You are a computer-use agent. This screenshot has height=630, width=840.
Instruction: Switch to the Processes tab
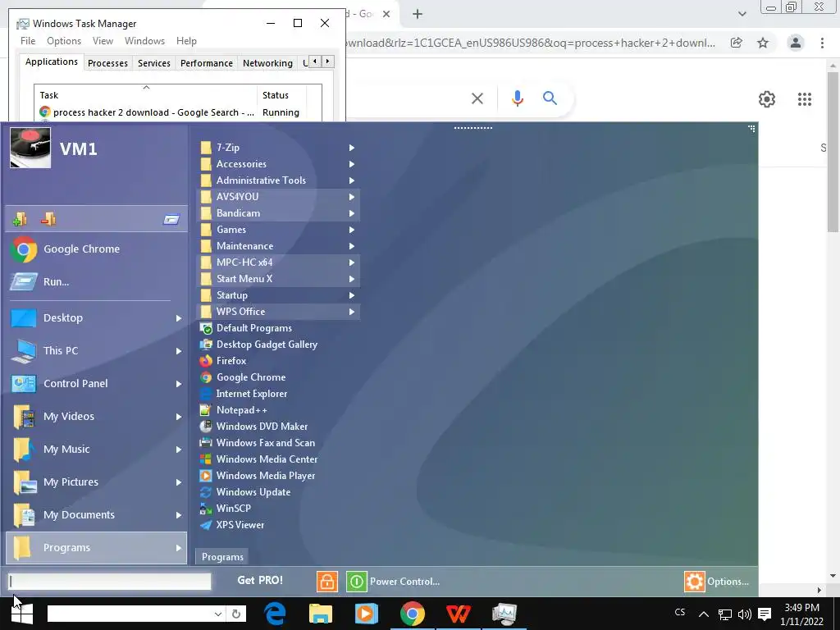107,63
